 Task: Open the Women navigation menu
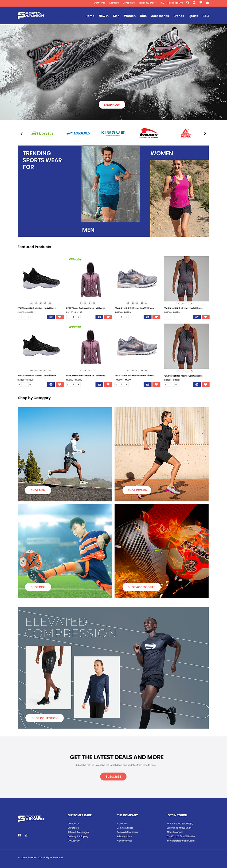coord(130,16)
